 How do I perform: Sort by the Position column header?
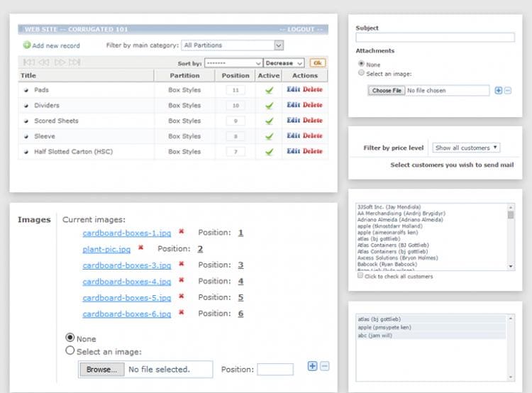click(235, 75)
